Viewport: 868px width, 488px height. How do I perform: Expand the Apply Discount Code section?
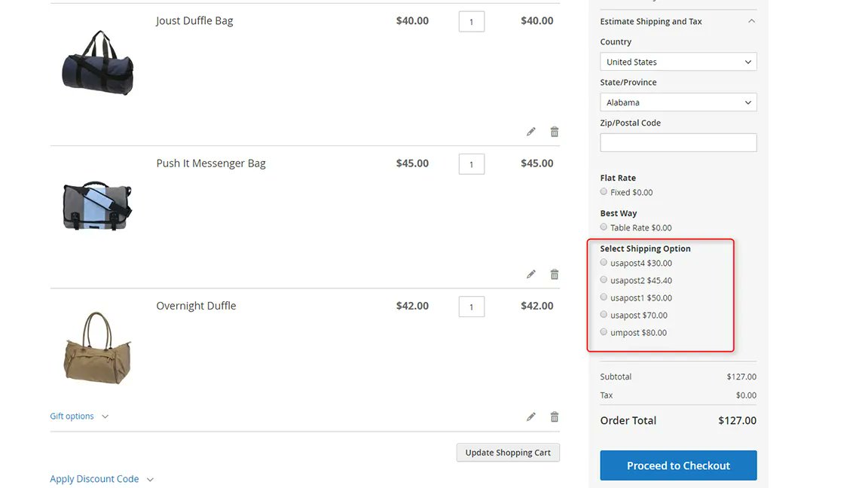point(102,478)
